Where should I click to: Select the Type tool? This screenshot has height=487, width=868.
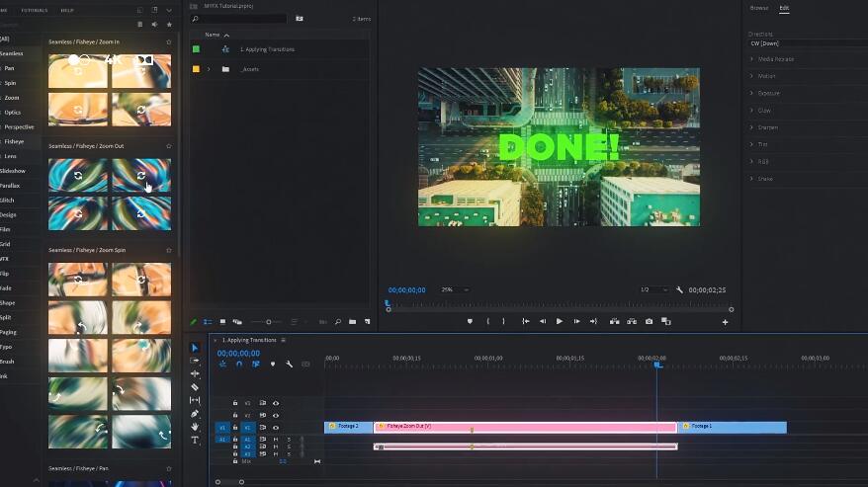[195, 440]
